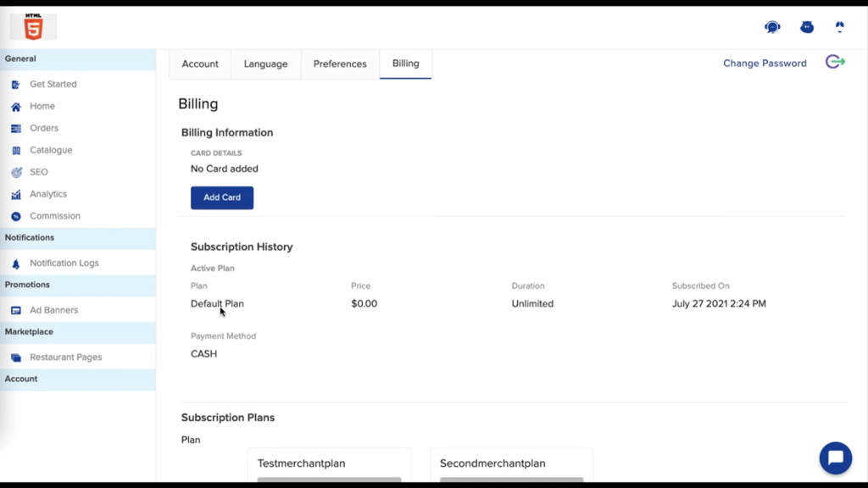Open the Get Started sidebar icon
This screenshot has width=868, height=488.
coord(15,84)
